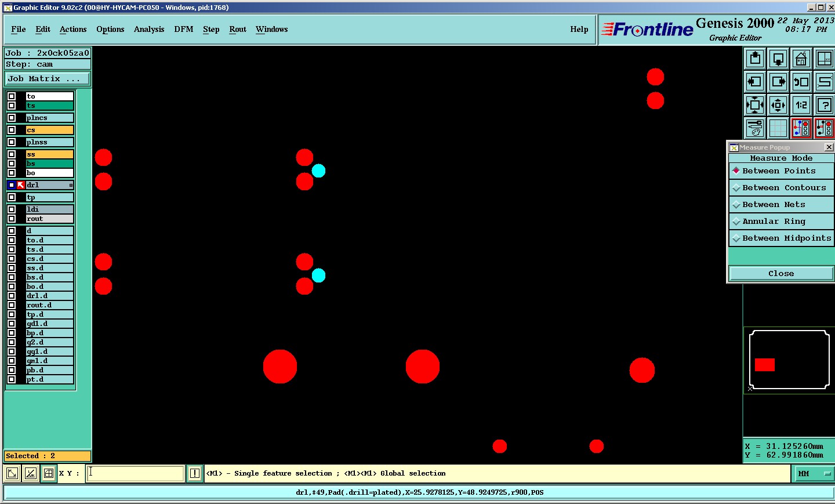Screen dimensions: 835x504
Task: Click the layer name to.d
Action: [x=50, y=240]
